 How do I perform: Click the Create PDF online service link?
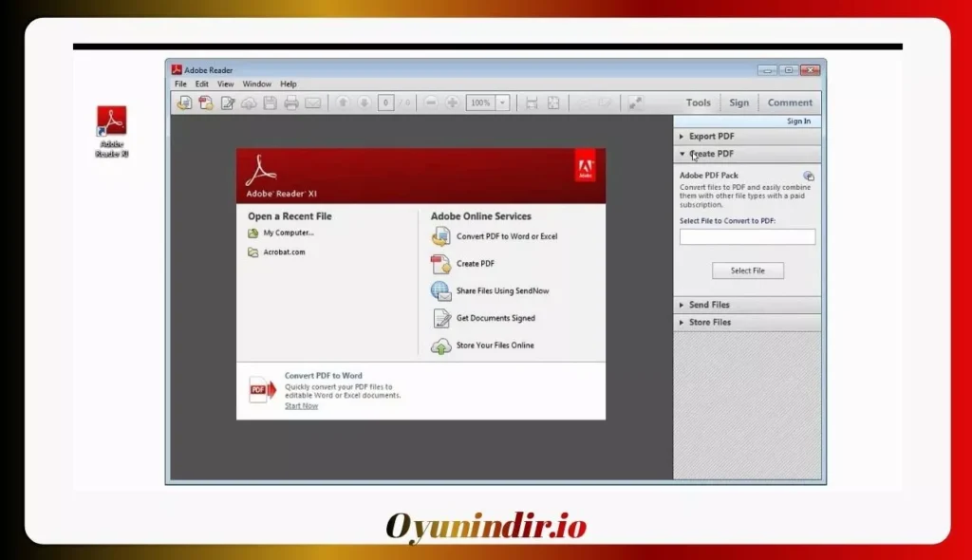476,264
